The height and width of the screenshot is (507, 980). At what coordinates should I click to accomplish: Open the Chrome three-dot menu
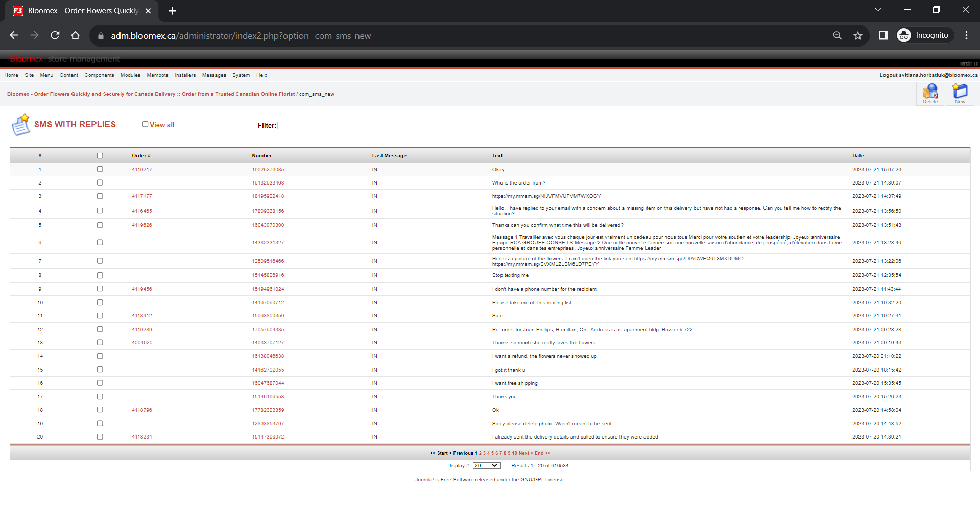(x=966, y=35)
